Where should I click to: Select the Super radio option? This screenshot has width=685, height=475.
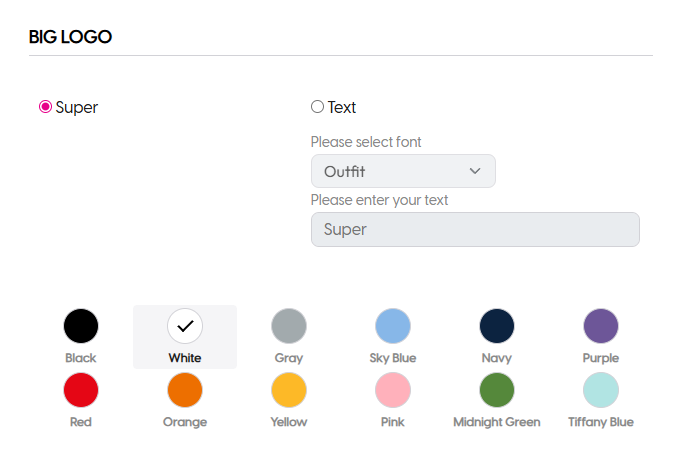pyautogui.click(x=45, y=107)
